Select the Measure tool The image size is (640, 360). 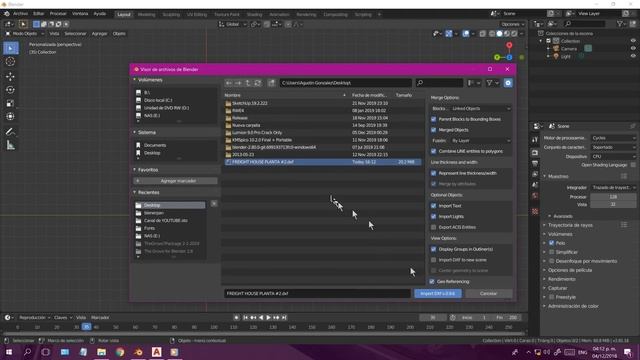coord(11,145)
